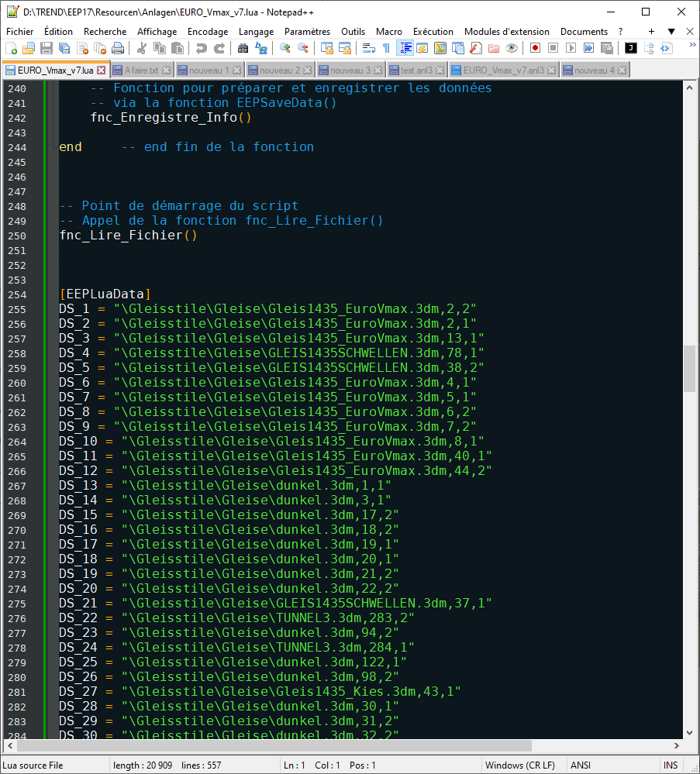This screenshot has height=774, width=700.
Task: Close the EURO_Vmax_v7.lua tab with its X
Action: [x=102, y=70]
